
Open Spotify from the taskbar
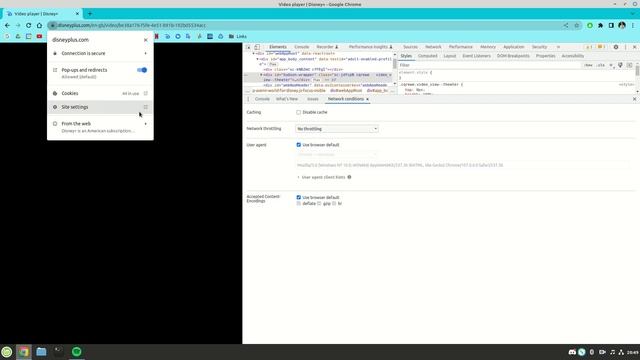tap(76, 351)
